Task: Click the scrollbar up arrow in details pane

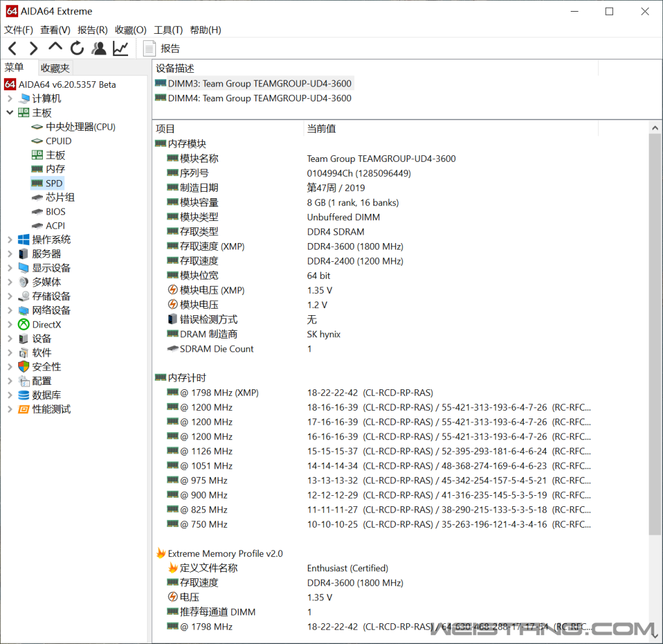Action: point(655,128)
